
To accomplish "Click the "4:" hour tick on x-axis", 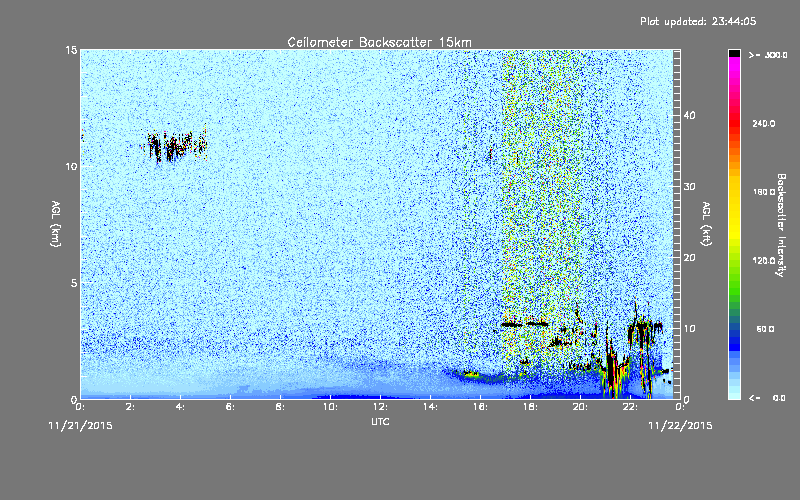I will 181,407.
